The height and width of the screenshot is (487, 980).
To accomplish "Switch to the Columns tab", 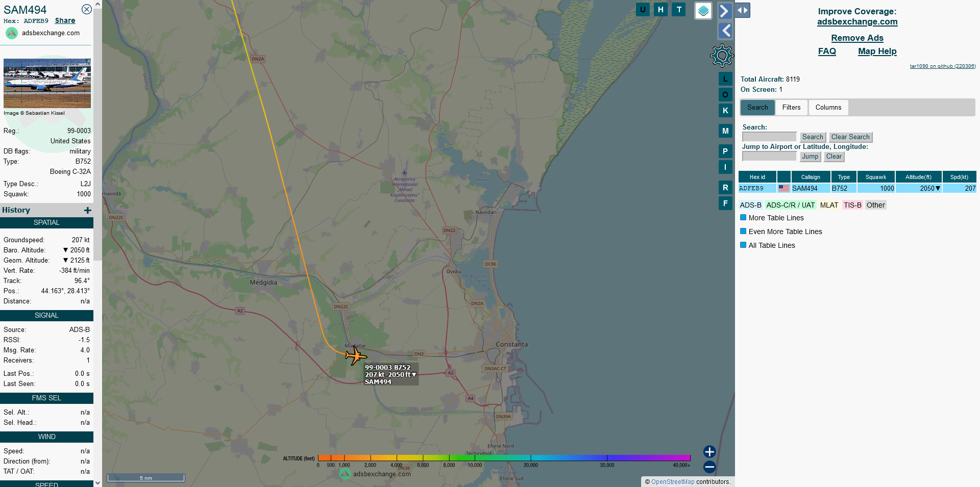I will coord(828,107).
